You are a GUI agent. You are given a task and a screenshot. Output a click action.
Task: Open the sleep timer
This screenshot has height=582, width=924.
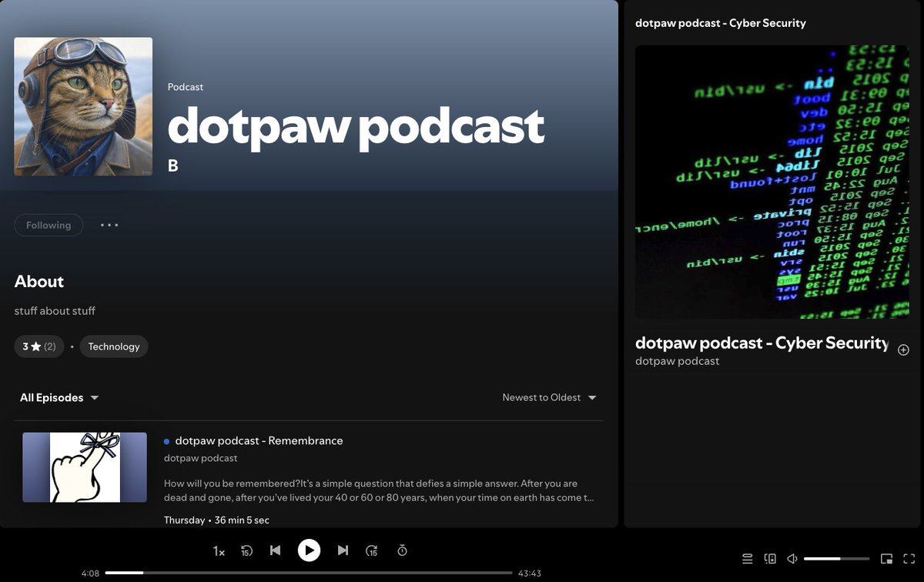point(402,550)
